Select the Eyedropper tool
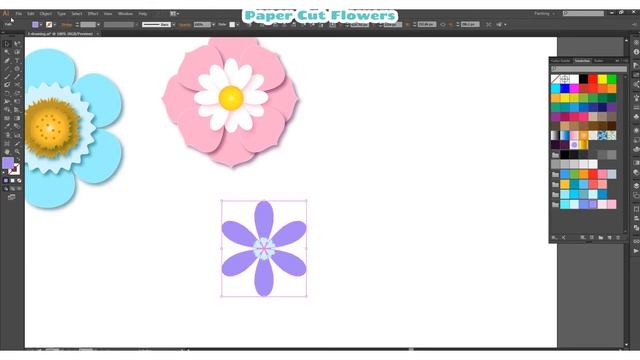The width and height of the screenshot is (640, 360). point(7,127)
